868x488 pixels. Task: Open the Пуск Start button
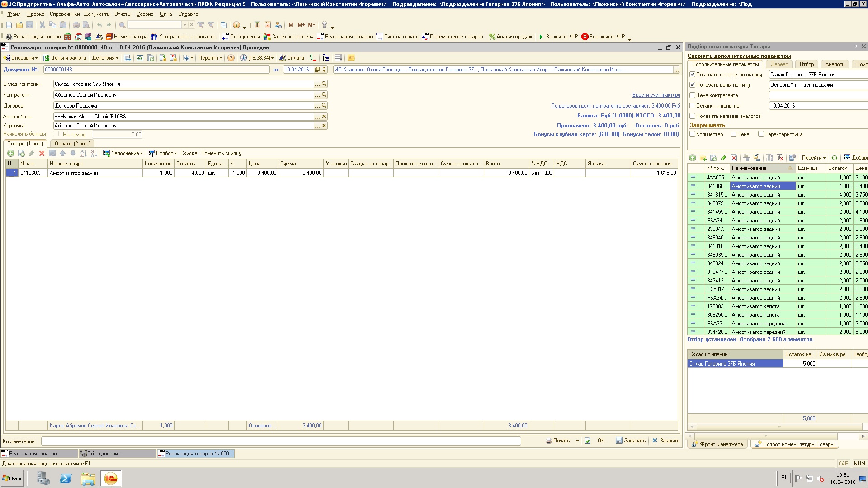pos(12,479)
